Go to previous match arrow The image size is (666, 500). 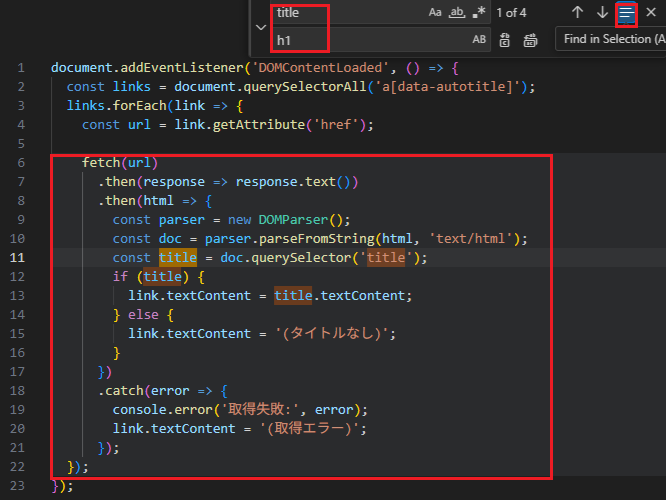pos(577,12)
